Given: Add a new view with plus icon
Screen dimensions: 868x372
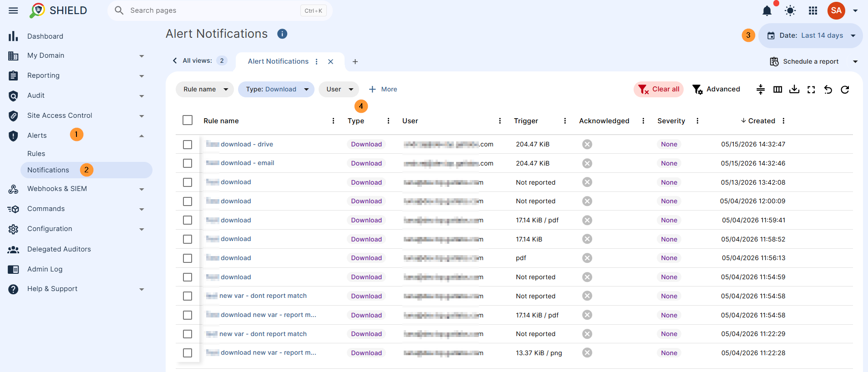Looking at the screenshot, I should point(355,61).
